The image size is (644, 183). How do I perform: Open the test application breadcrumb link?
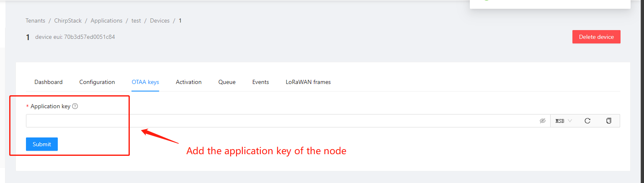point(136,20)
